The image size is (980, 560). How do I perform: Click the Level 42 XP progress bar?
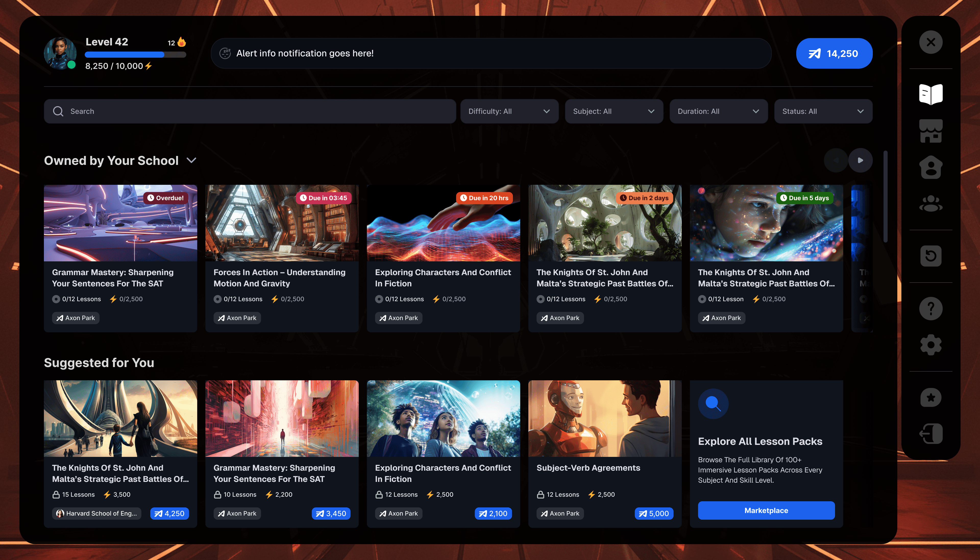pos(135,55)
